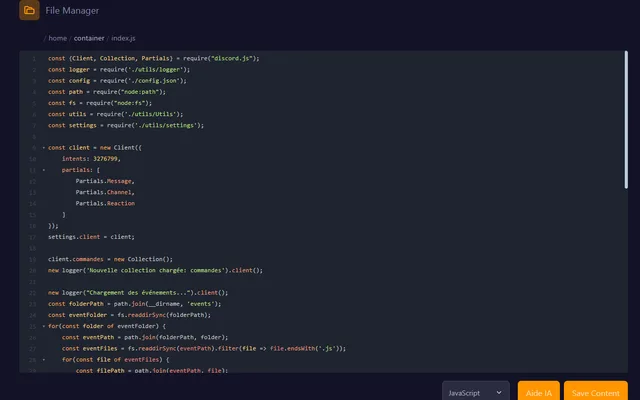640x400 pixels.
Task: Place cursor on require("discord.js") line
Action: pos(153,58)
